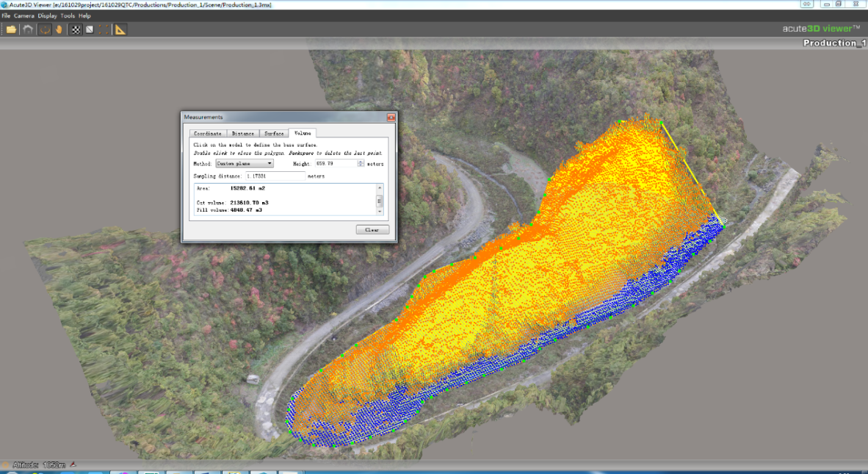This screenshot has width=868, height=474.
Task: Click the Sampling distance input field
Action: click(x=275, y=176)
